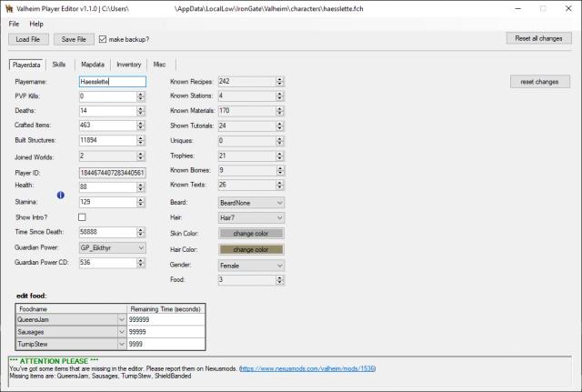The image size is (582, 392).
Task: Click the Sausages remaining time cell
Action: click(166, 332)
